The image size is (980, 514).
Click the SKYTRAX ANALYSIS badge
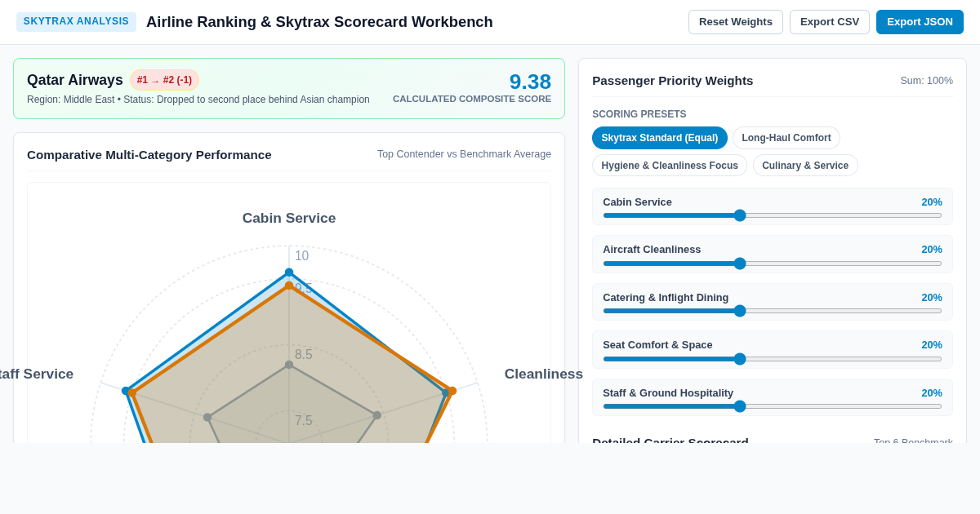[76, 21]
